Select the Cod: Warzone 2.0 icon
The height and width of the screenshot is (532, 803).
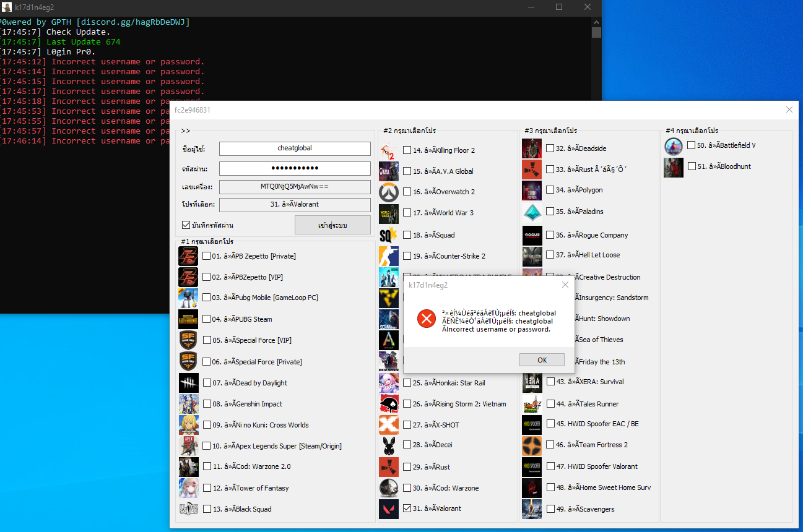pos(188,466)
